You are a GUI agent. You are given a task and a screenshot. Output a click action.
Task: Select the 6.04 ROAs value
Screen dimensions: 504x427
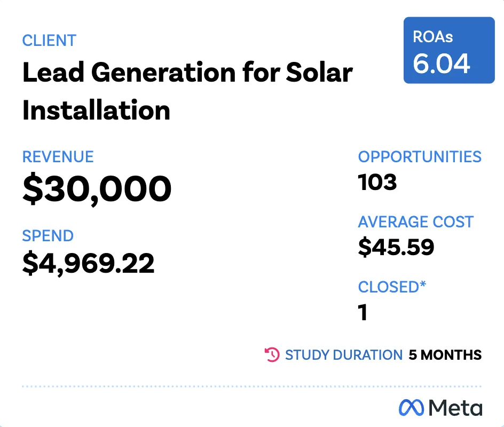click(x=442, y=64)
